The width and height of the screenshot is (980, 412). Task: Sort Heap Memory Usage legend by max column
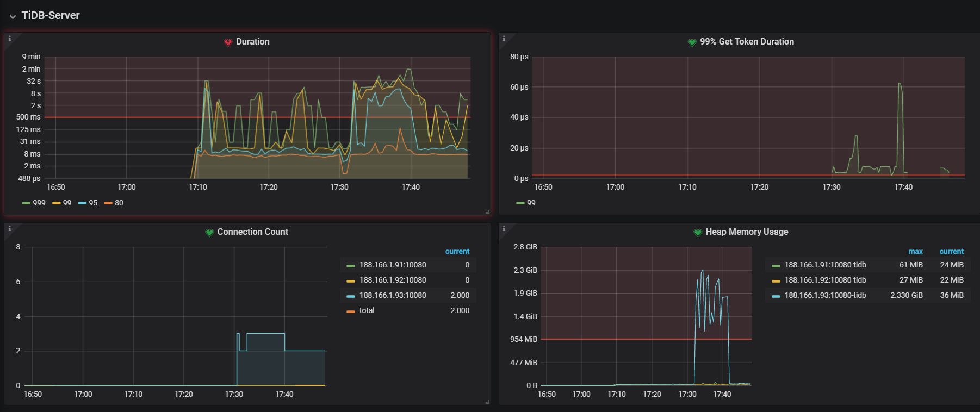coord(915,252)
